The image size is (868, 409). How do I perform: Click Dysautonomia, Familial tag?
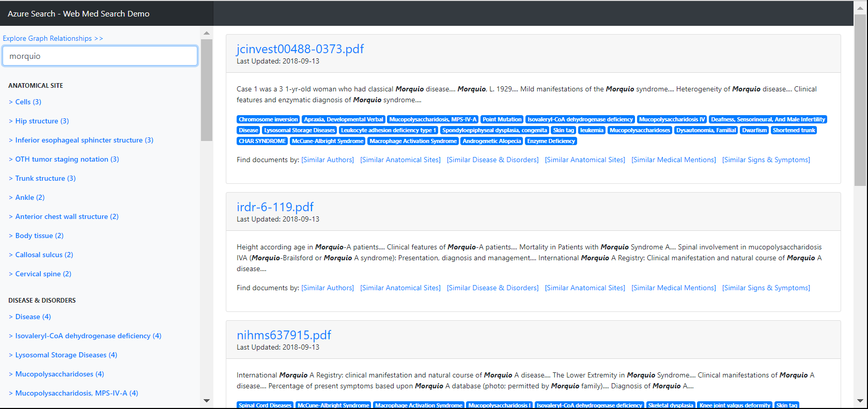tap(706, 130)
